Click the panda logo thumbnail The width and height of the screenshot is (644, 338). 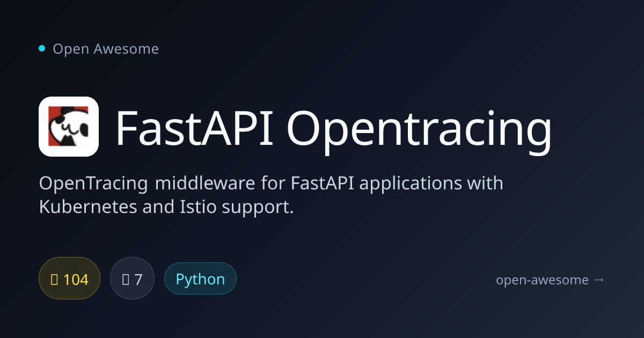point(69,127)
